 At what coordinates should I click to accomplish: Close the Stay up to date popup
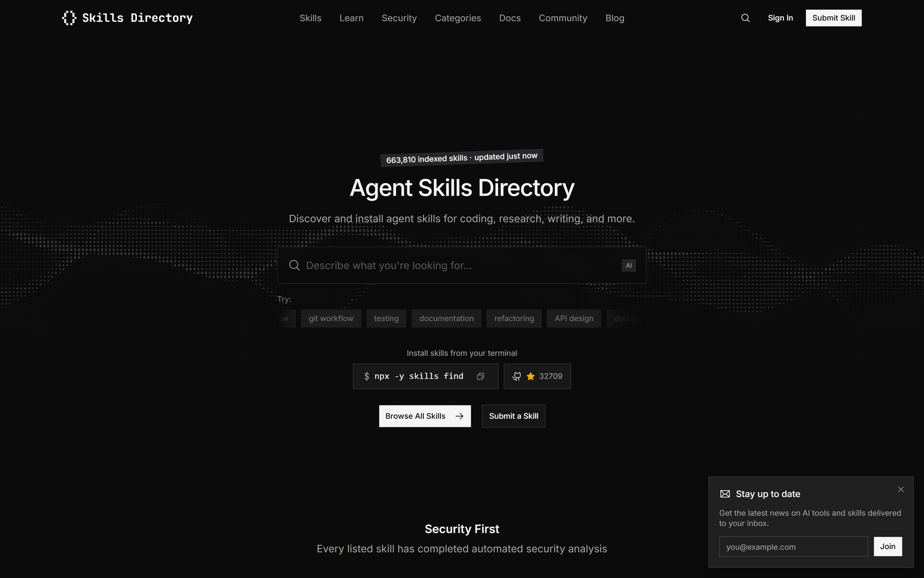[x=901, y=489]
